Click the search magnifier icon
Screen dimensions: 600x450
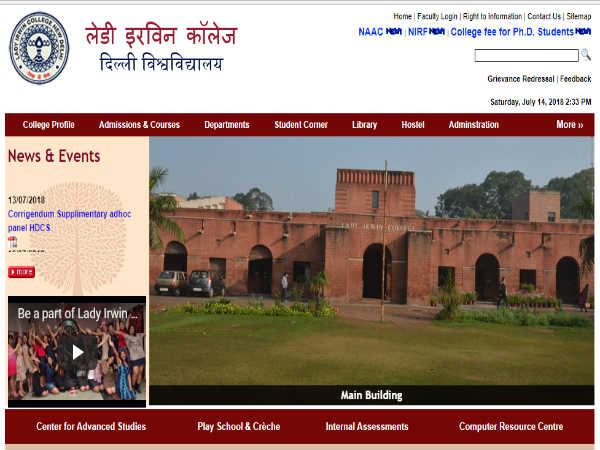click(x=586, y=56)
